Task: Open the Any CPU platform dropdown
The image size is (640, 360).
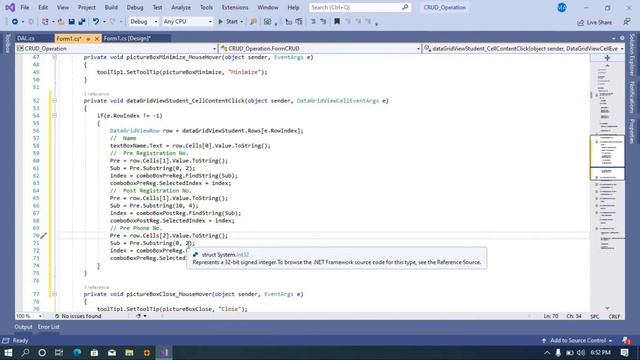Action: (187, 22)
